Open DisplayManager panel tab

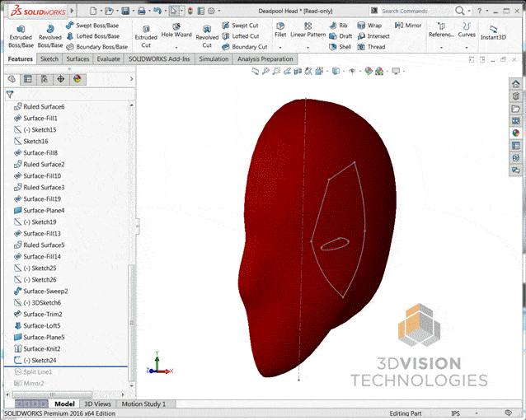pos(77,79)
